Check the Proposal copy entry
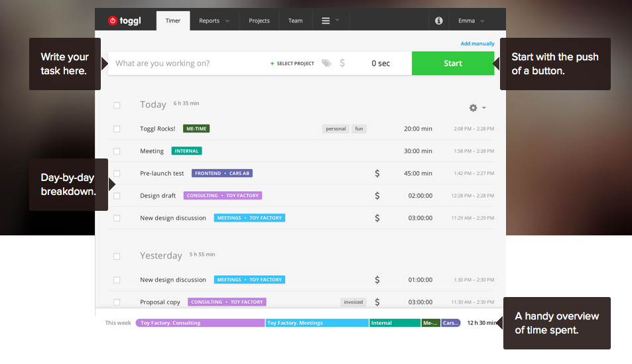632x364 pixels. point(117,302)
